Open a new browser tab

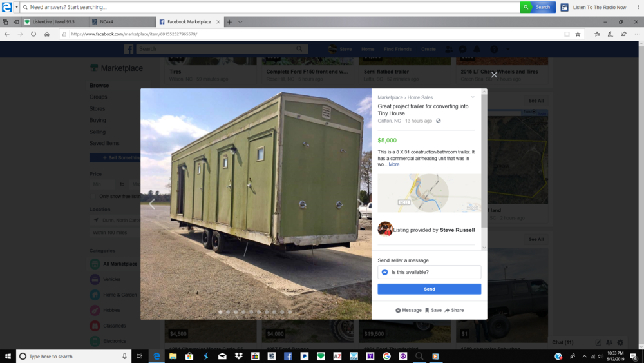point(230,22)
